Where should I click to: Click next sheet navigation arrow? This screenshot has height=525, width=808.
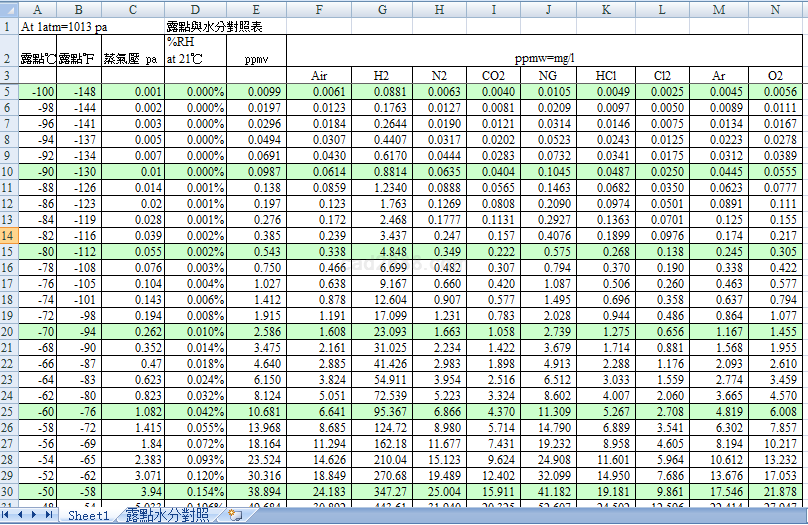click(x=36, y=516)
